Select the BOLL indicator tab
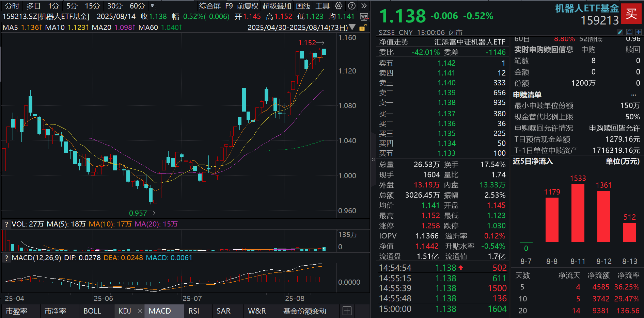Viewport: 644px width, 318px height. coord(92,311)
